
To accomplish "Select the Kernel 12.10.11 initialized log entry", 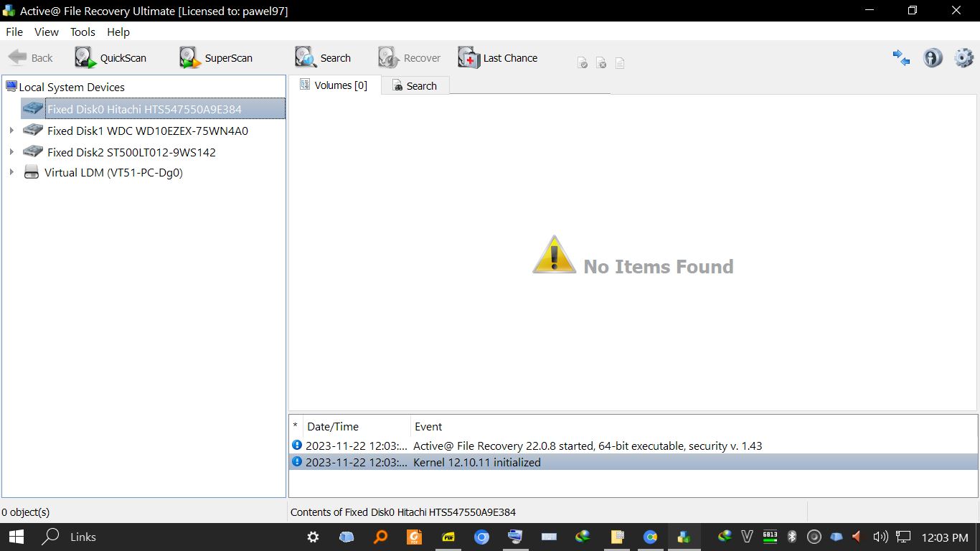I will [x=477, y=463].
